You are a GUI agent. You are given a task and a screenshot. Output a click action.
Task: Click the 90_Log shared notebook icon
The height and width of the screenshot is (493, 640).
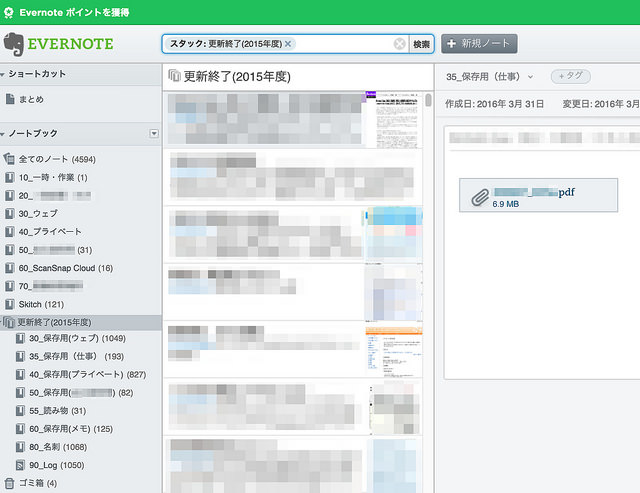[x=20, y=465]
